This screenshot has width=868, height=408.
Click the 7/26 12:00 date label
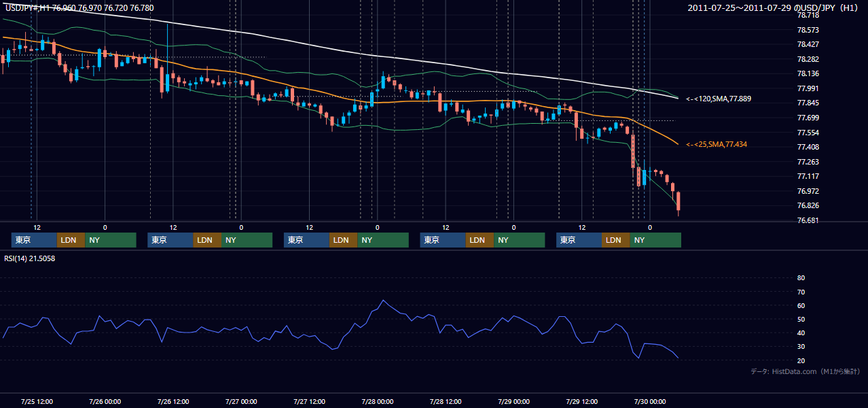(173, 401)
